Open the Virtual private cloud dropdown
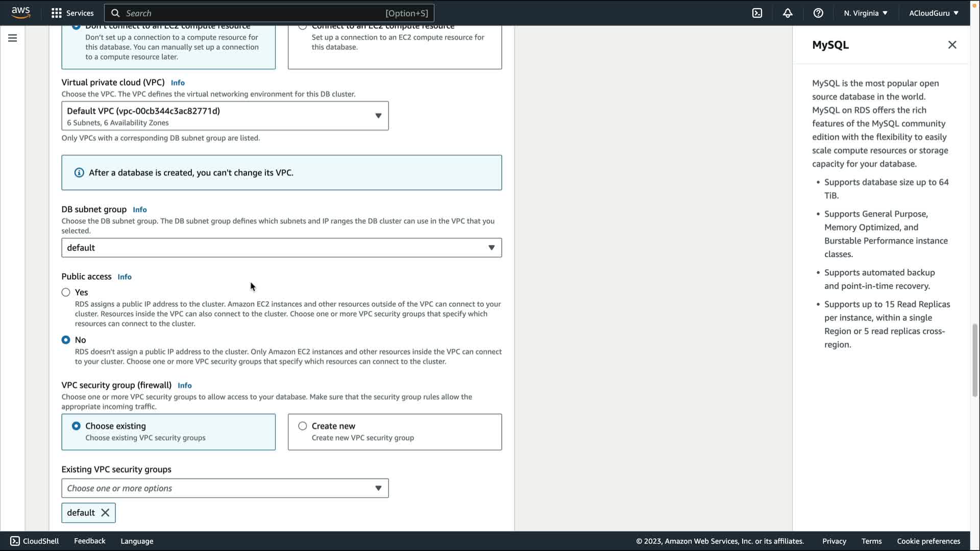This screenshot has width=980, height=551. click(225, 116)
